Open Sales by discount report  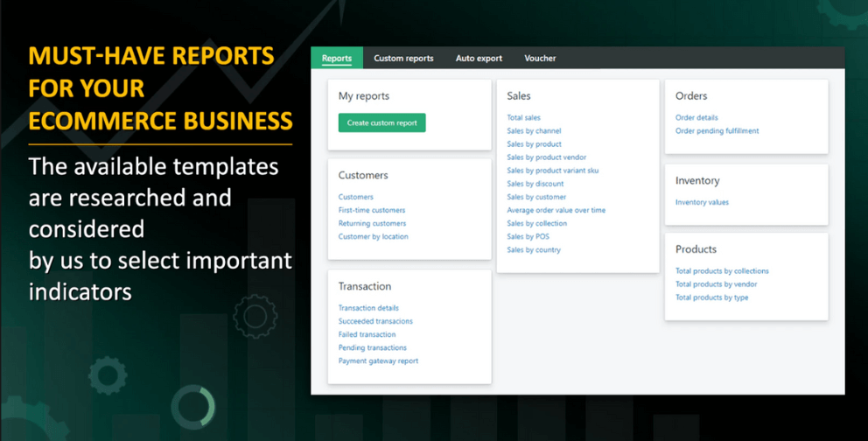(535, 185)
